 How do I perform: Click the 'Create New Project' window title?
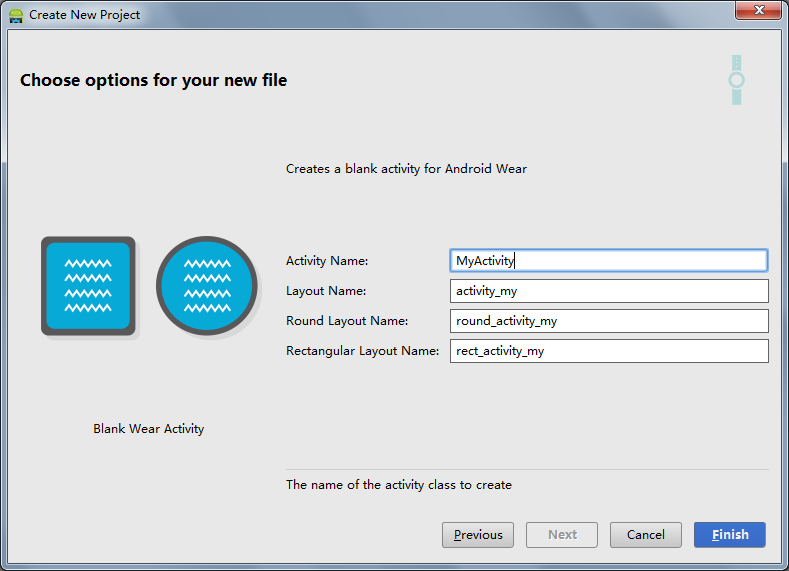[85, 15]
